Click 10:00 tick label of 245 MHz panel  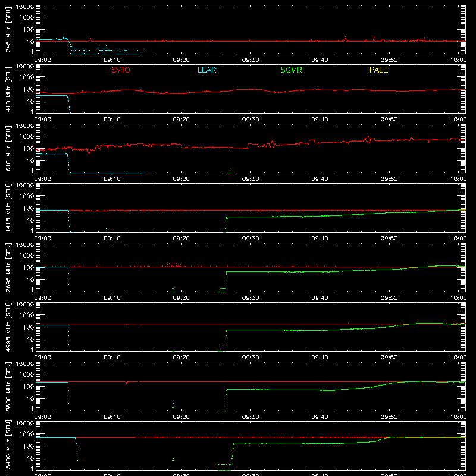[x=458, y=60]
